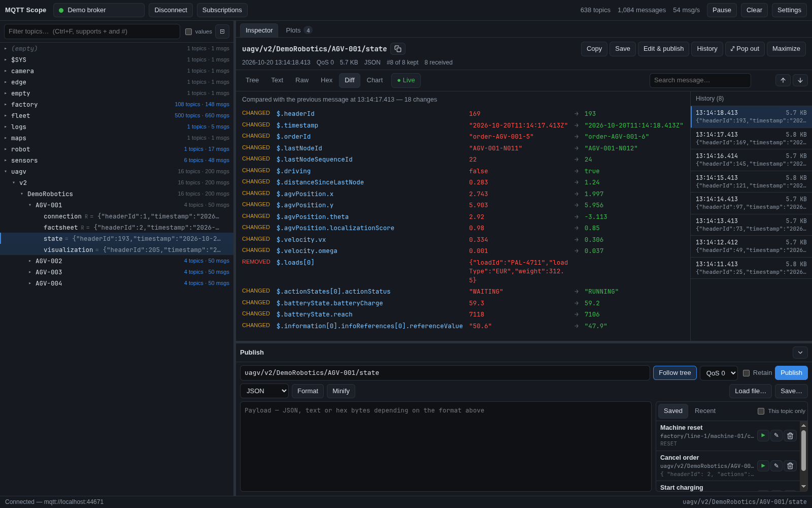Select the Tree view tab
This screenshot has height=508, width=812.
point(252,80)
